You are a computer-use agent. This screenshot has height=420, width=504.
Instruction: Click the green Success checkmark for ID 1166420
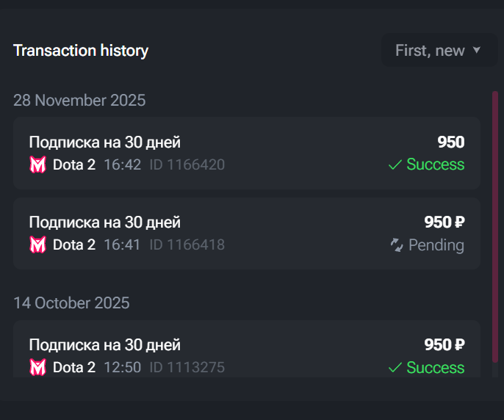395,165
